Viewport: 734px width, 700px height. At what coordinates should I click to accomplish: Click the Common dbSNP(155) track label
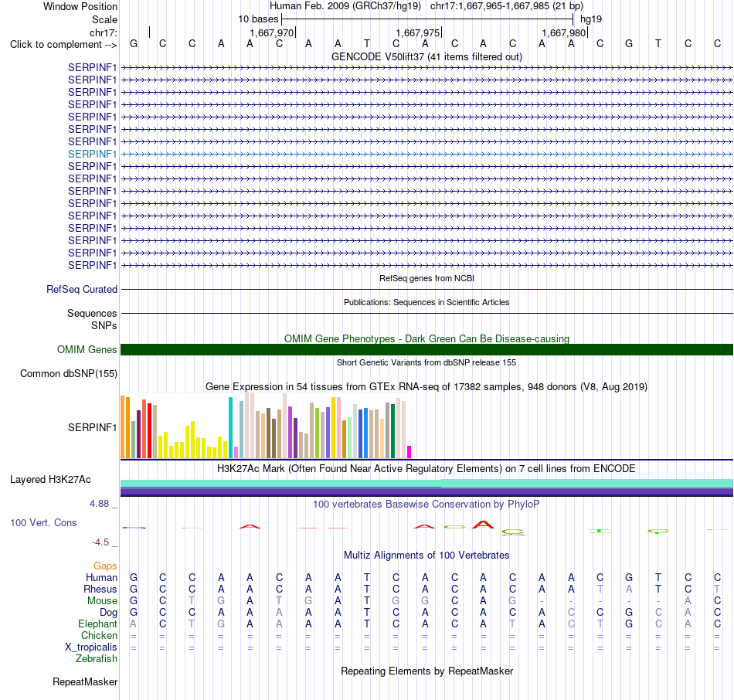click(x=68, y=374)
